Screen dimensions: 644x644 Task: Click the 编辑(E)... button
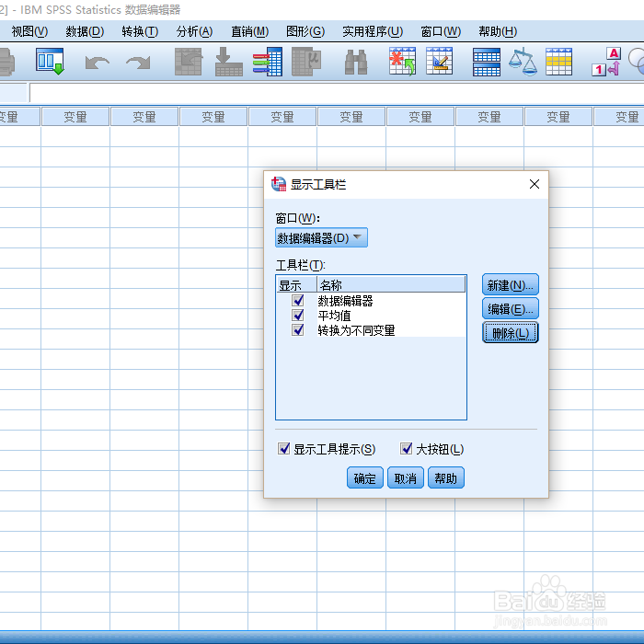510,308
